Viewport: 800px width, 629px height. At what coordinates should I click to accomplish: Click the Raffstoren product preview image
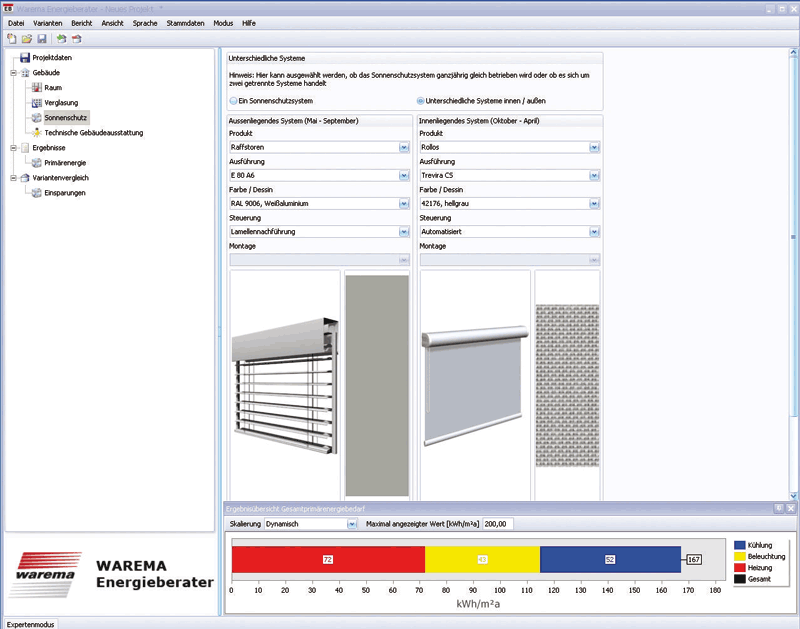coord(285,385)
